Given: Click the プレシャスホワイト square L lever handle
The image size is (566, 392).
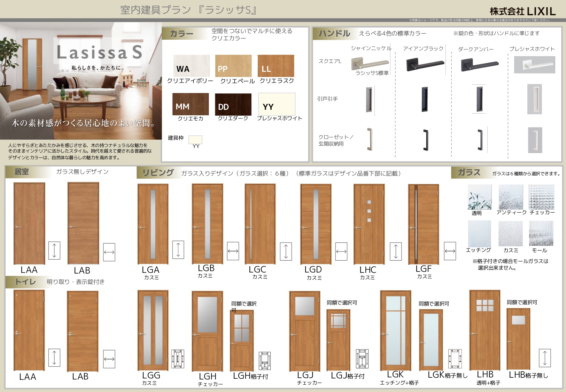Looking at the screenshot, I should coord(535,64).
